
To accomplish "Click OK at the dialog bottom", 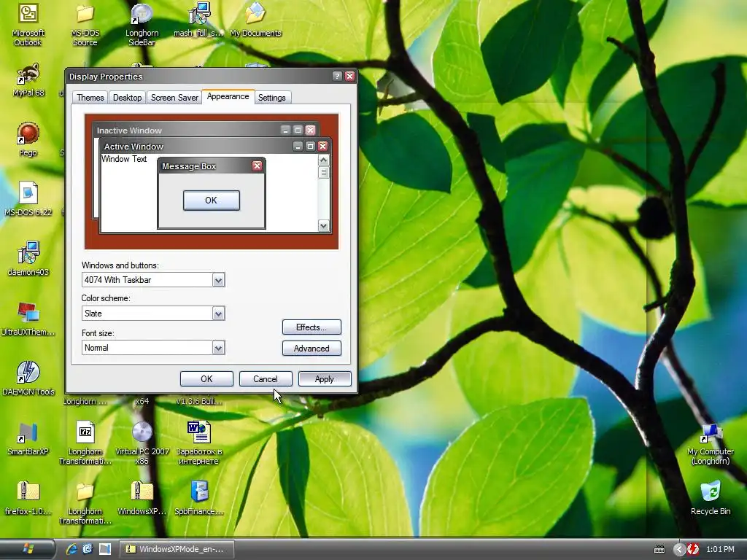I will point(206,379).
